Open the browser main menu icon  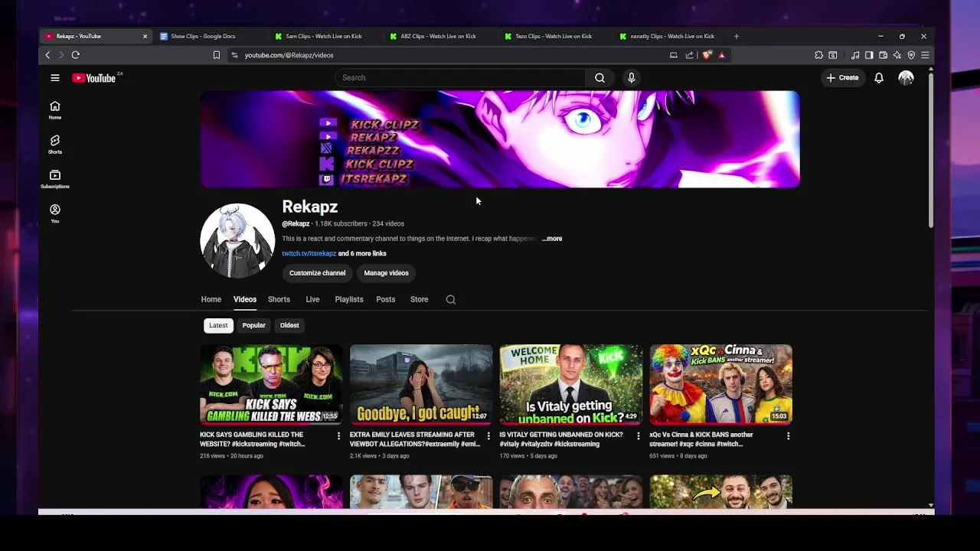(925, 55)
